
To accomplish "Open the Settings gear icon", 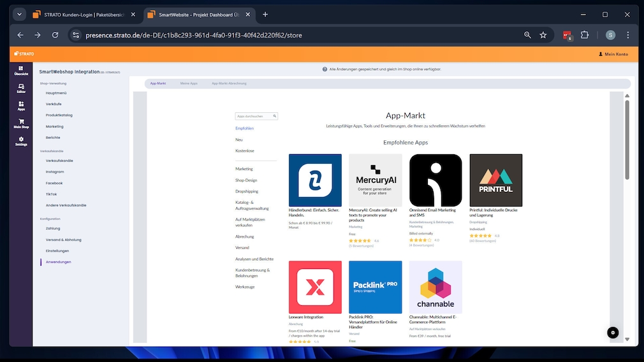I will click(x=21, y=141).
